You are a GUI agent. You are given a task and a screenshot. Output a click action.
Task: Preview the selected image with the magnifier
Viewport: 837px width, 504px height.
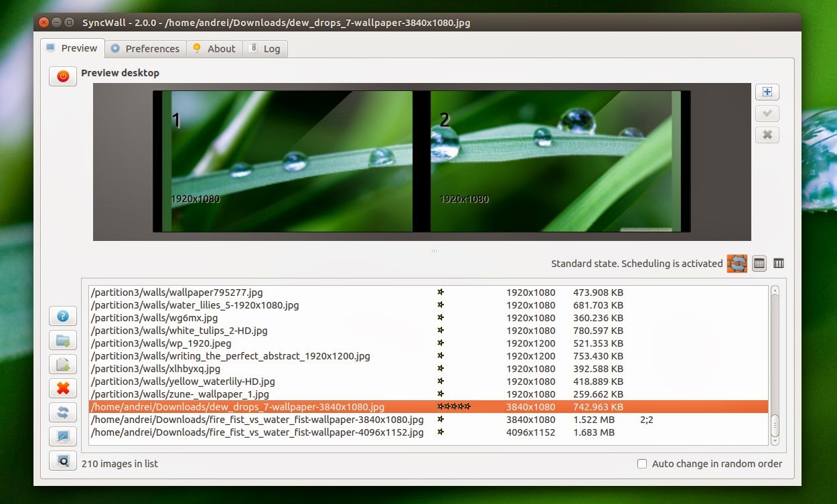pyautogui.click(x=62, y=460)
